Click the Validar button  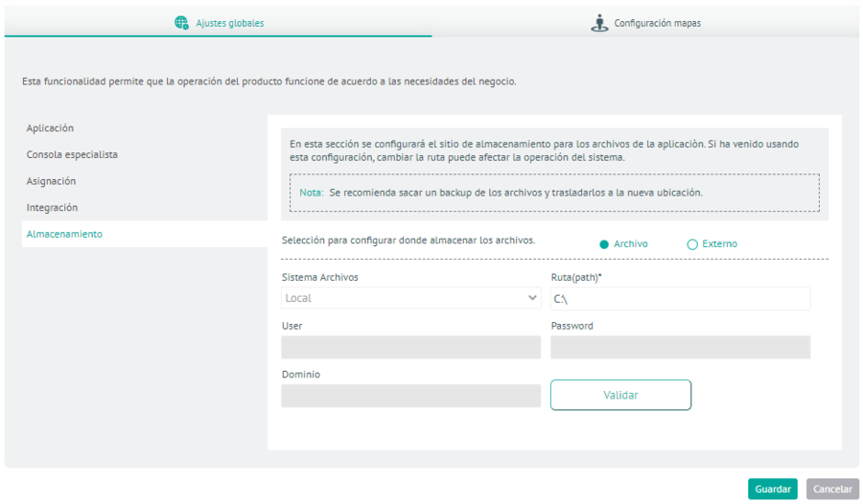[x=620, y=395]
